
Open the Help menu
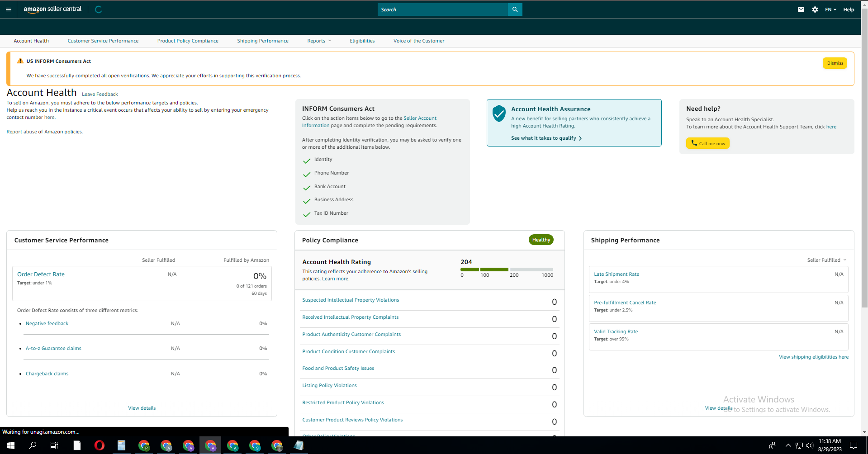click(x=849, y=9)
